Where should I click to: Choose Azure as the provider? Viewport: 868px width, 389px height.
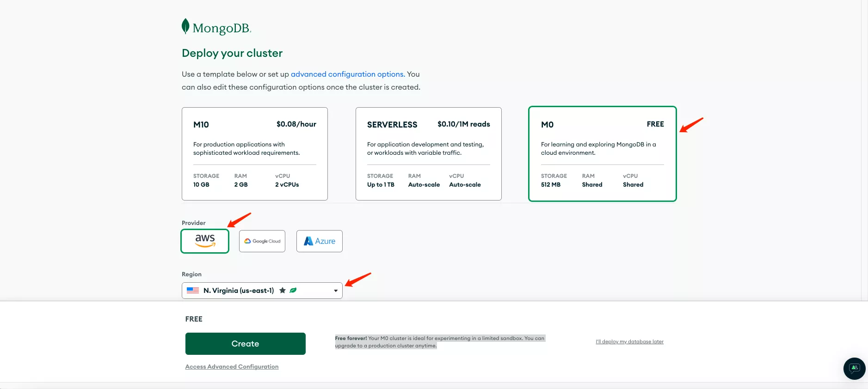(x=320, y=241)
